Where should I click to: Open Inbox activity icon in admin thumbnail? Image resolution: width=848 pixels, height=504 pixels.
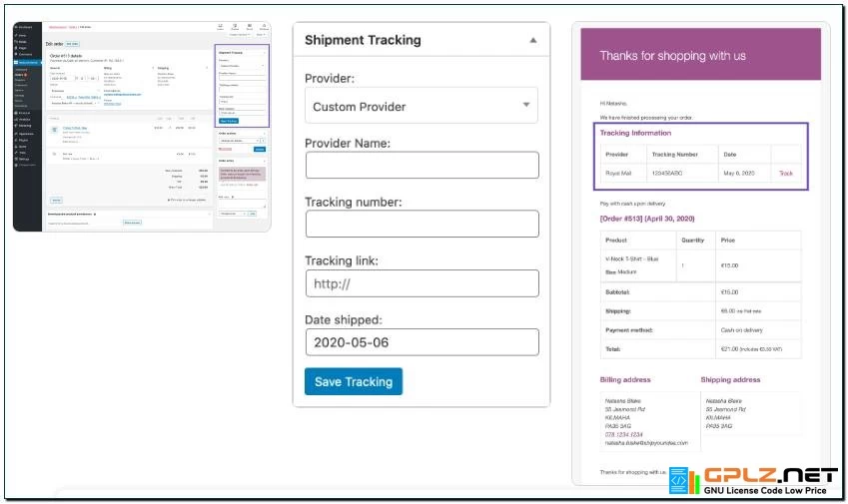pyautogui.click(x=220, y=27)
